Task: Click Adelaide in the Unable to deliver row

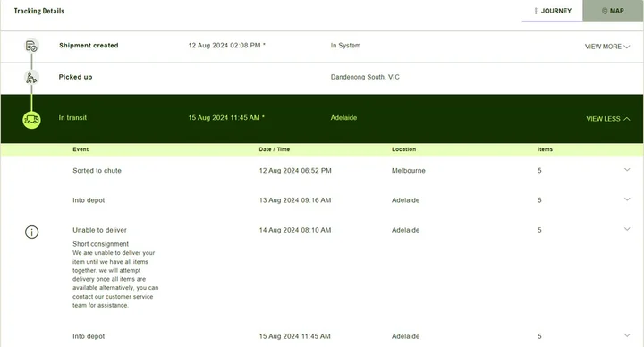Action: pos(406,230)
